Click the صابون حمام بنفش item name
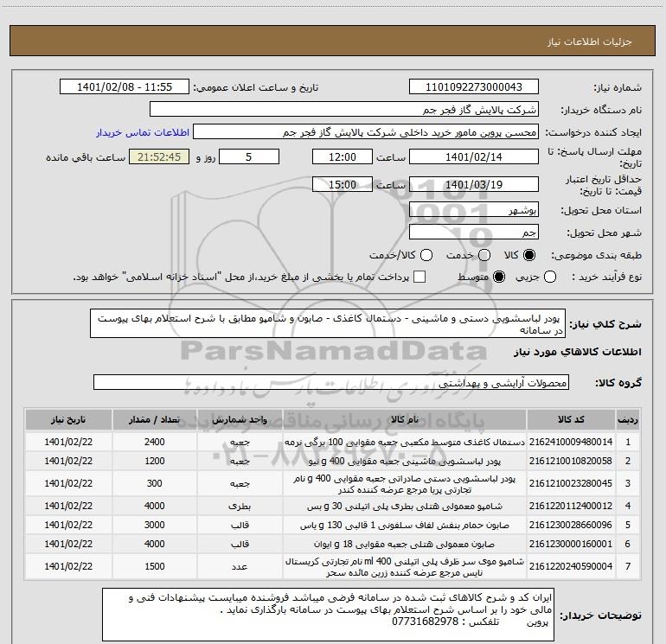The width and height of the screenshot is (666, 644). pos(405,525)
